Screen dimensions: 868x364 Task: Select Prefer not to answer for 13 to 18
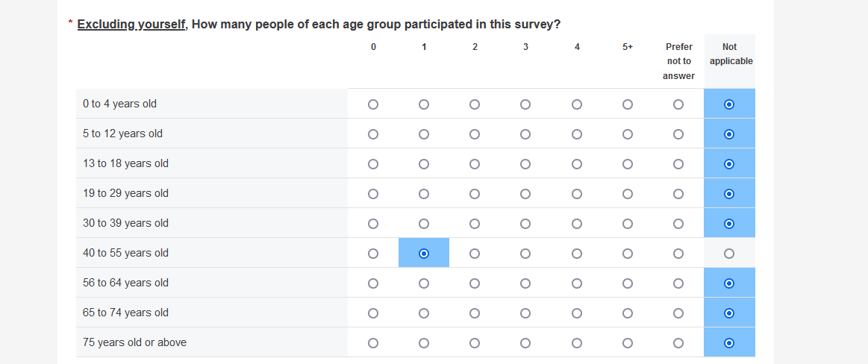[x=678, y=164]
